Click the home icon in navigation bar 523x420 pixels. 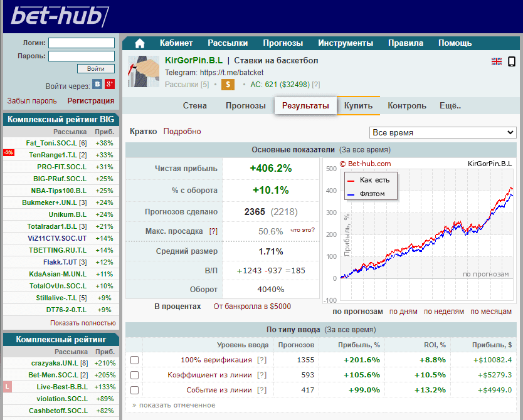pyautogui.click(x=139, y=43)
